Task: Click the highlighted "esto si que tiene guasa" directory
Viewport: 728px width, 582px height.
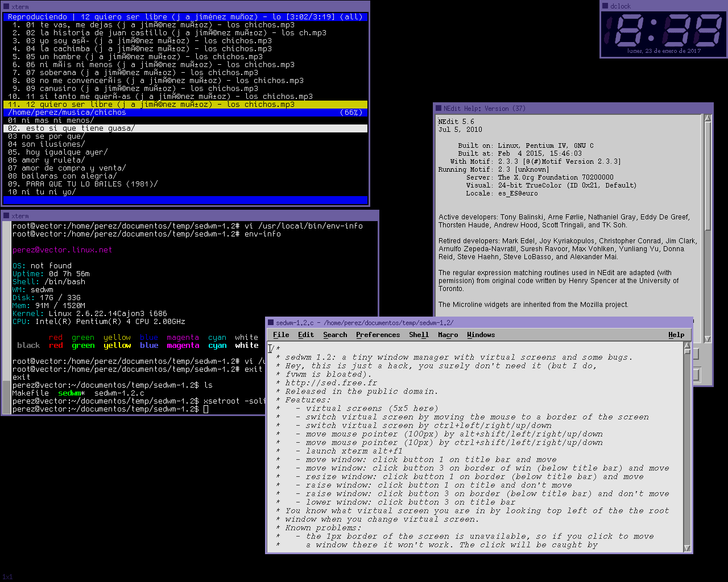Action: tap(72, 128)
